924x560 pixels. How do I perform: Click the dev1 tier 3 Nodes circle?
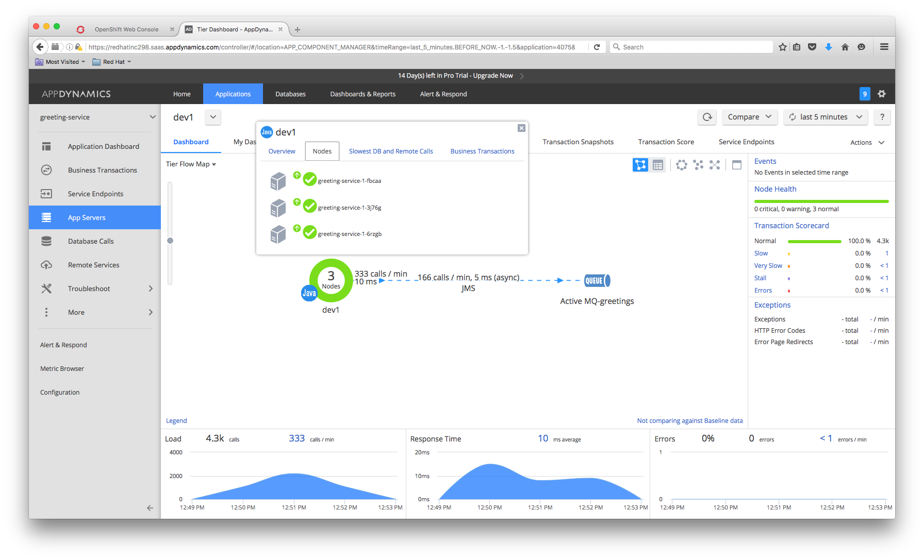click(331, 280)
